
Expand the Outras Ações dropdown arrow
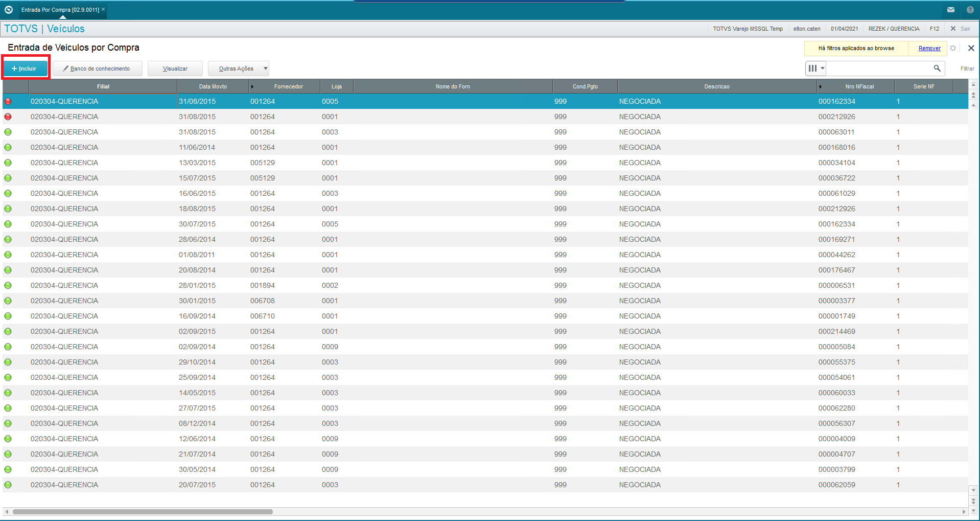click(x=266, y=69)
